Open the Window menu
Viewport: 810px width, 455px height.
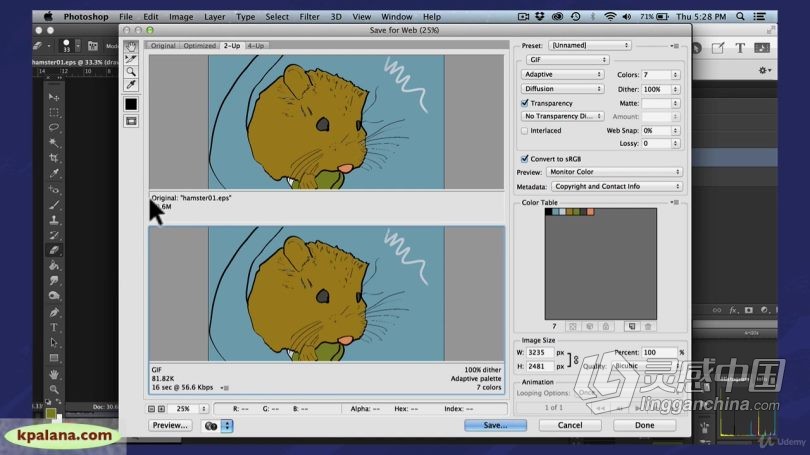click(396, 17)
